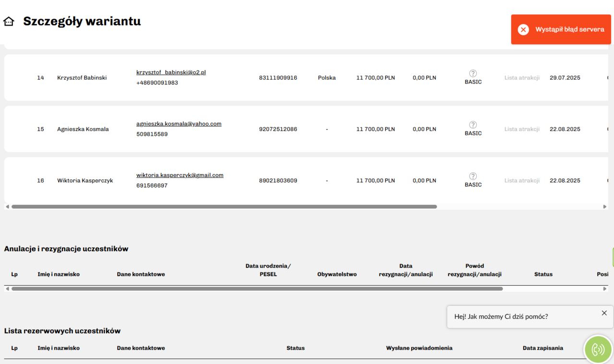Open email wiktoria.kasperczyk@gmail.com link
This screenshot has height=364, width=614.
(x=179, y=175)
